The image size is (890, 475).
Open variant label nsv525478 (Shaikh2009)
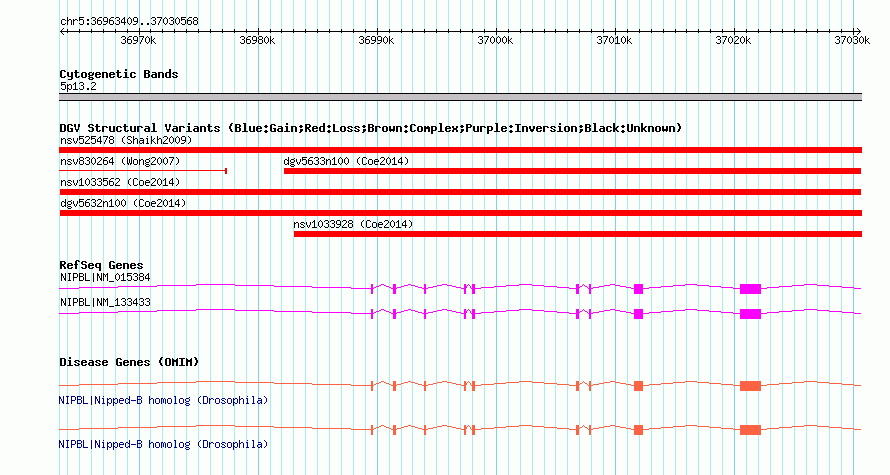[x=126, y=140]
